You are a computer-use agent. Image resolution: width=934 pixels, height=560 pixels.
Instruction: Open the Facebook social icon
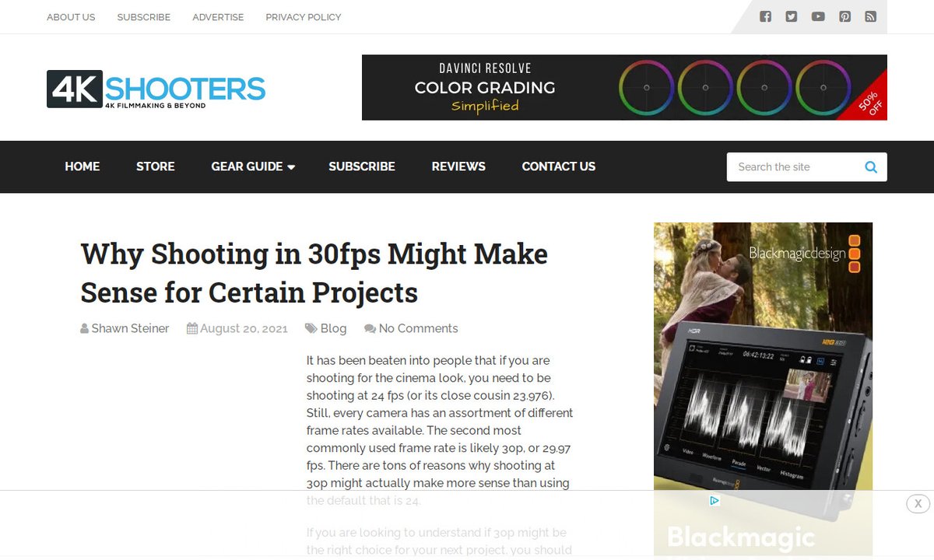[765, 16]
